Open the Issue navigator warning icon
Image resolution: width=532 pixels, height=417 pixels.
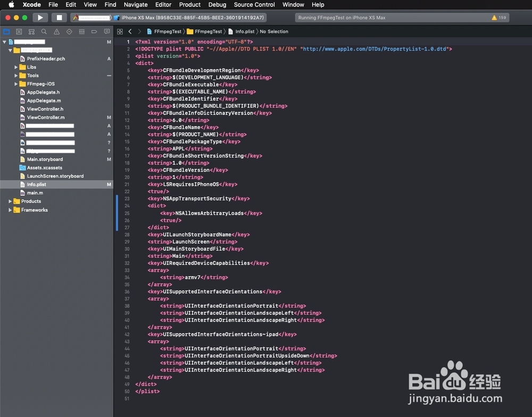click(x=57, y=31)
